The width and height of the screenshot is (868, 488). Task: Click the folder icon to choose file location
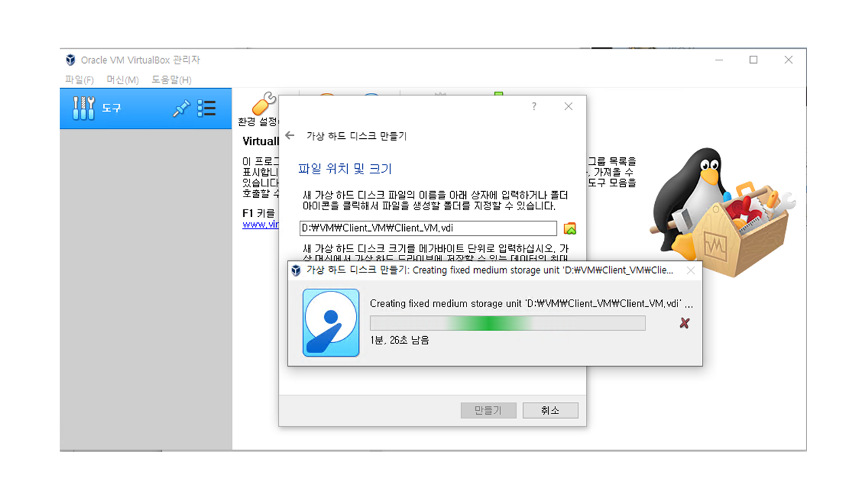point(570,228)
